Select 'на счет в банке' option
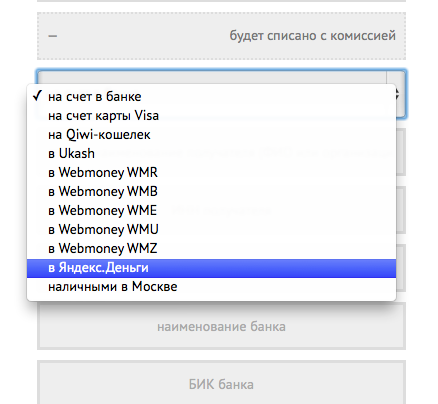 tap(211, 97)
